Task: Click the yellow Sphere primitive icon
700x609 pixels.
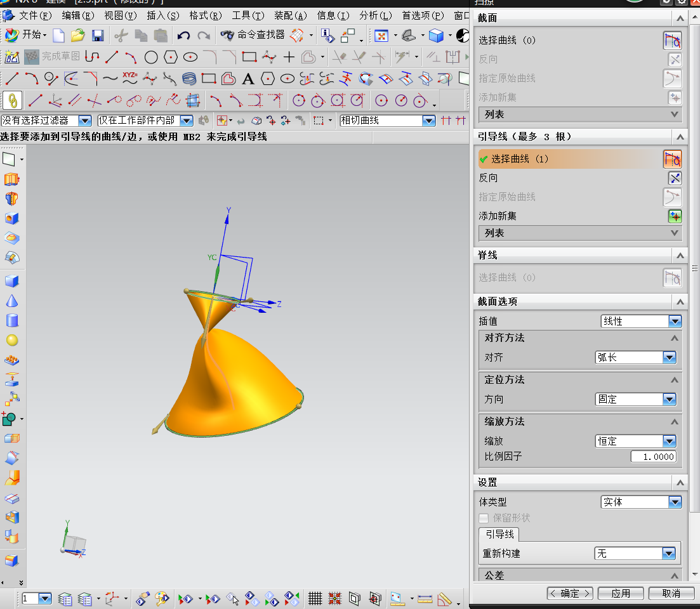Action: pyautogui.click(x=11, y=341)
